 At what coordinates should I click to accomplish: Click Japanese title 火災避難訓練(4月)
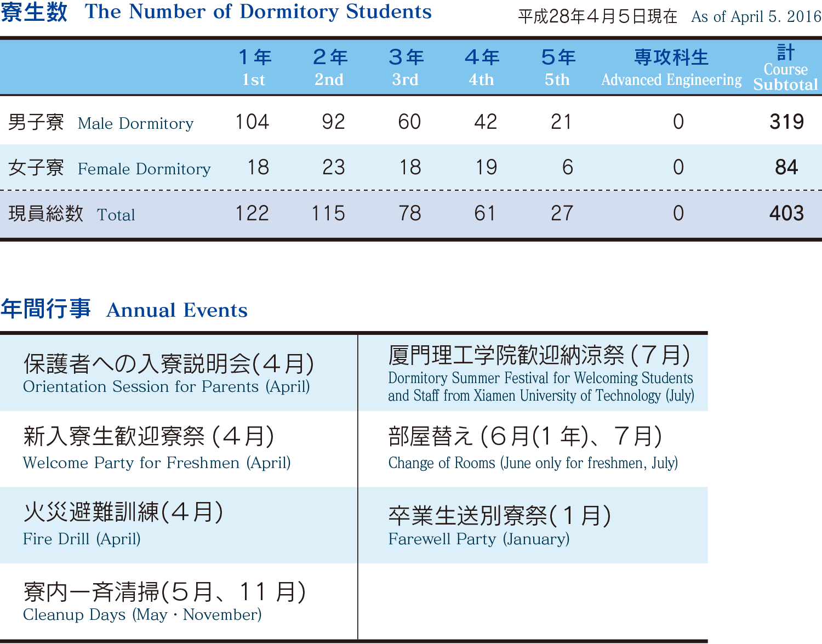pos(123,512)
